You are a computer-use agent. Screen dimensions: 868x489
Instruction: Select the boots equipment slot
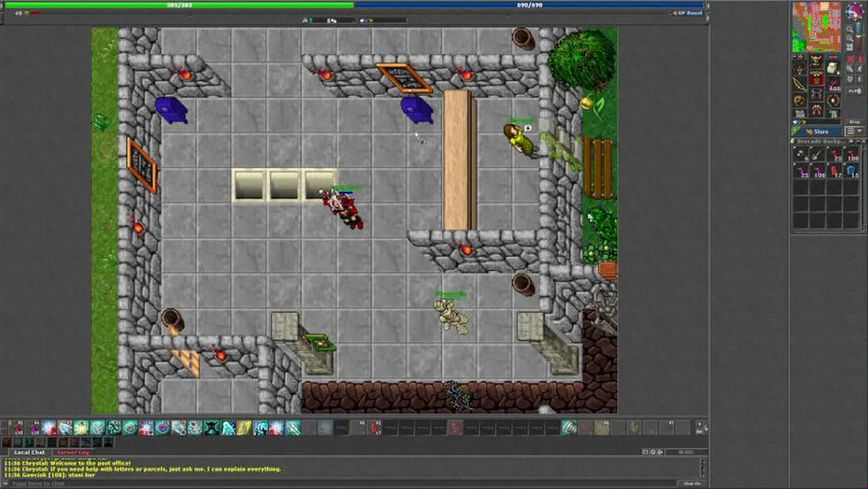click(x=816, y=110)
